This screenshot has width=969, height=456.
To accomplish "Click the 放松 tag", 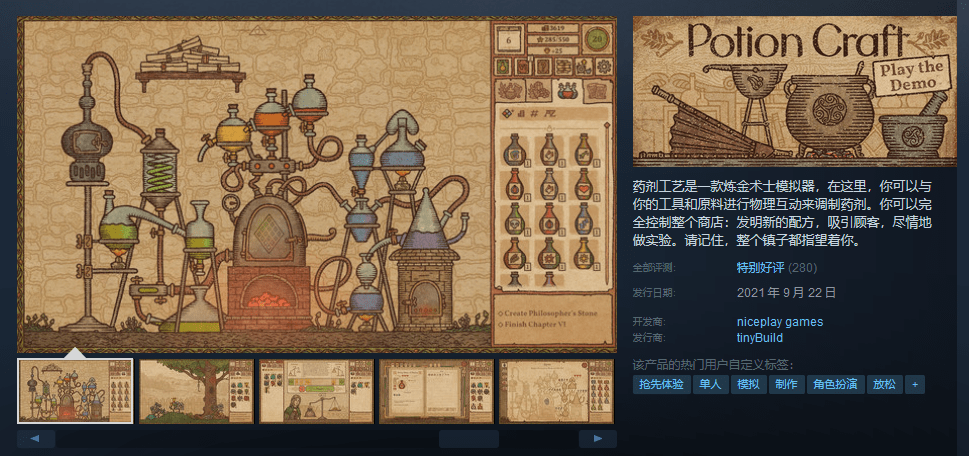I will tap(884, 384).
